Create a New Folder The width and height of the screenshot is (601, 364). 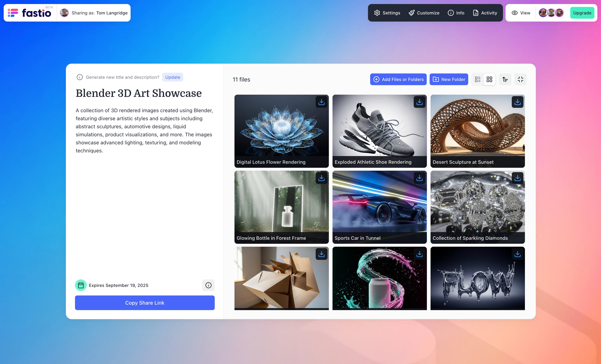449,79
